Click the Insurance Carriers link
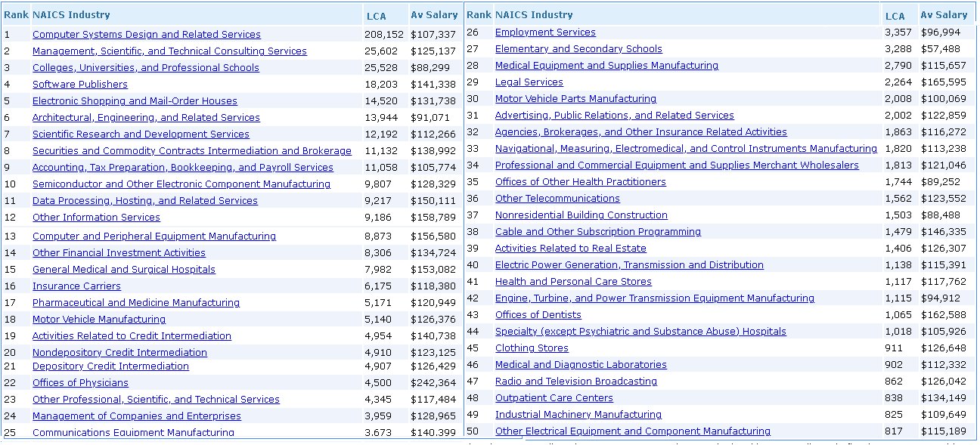Image resolution: width=980 pixels, height=445 pixels. [x=76, y=286]
